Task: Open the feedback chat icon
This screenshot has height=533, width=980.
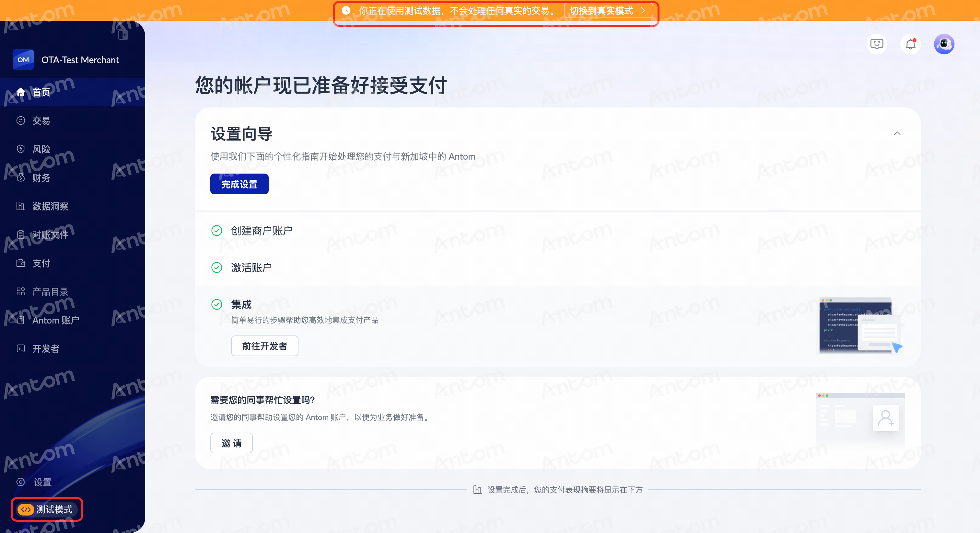Action: point(877,44)
